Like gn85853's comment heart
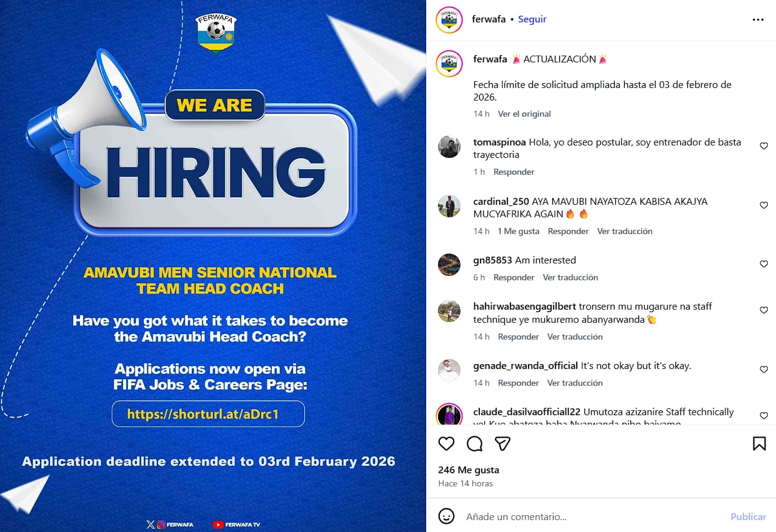Screen dimensions: 776x532 click(x=764, y=264)
